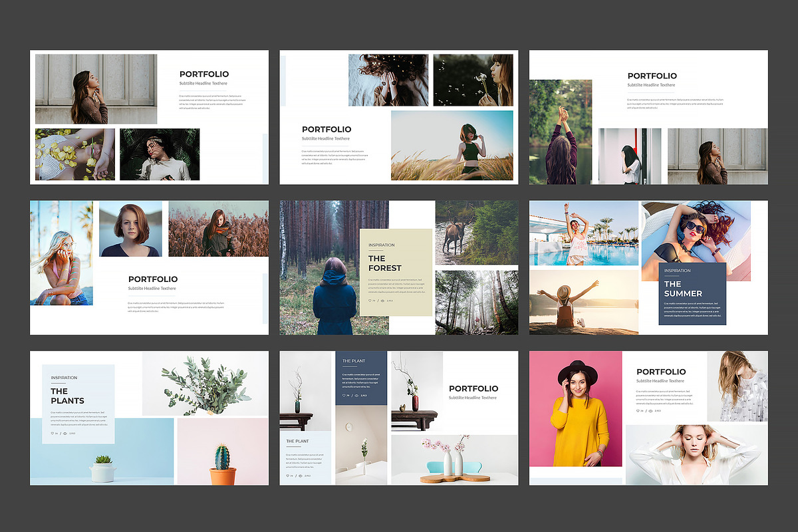The height and width of the screenshot is (532, 798).
Task: Click the eye icon in navy The Plant box
Action: pyautogui.click(x=356, y=396)
